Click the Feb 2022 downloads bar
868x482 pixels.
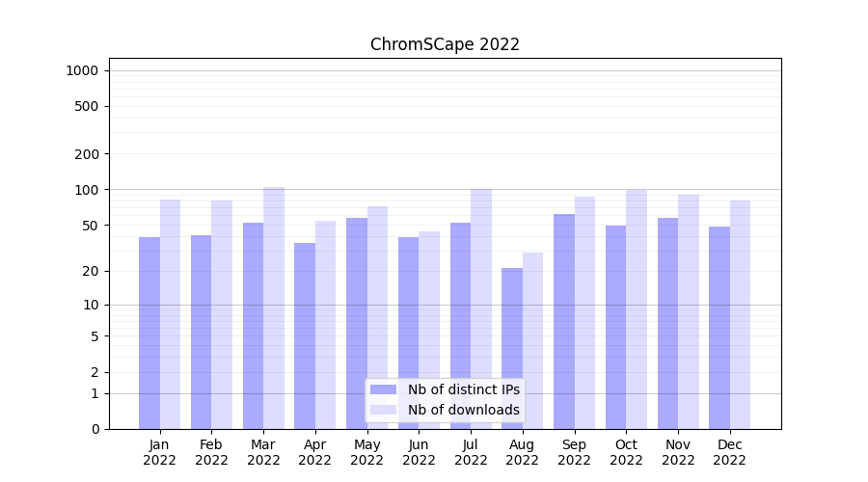222,314
